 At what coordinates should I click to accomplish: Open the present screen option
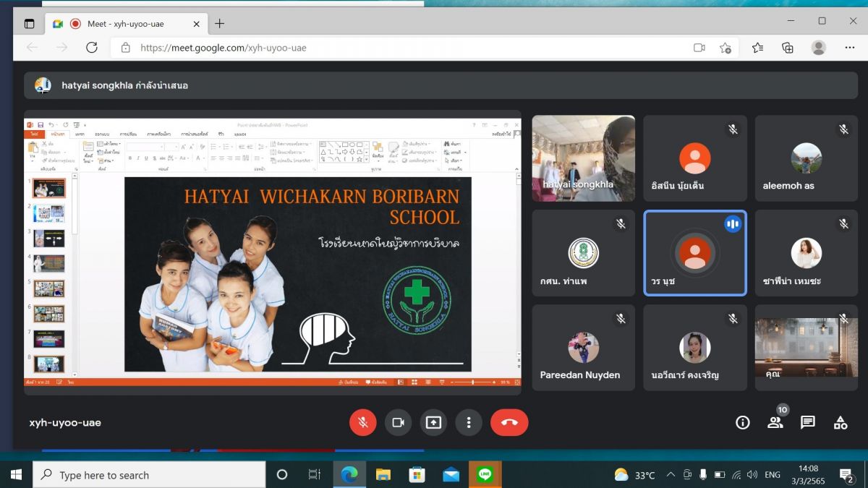pyautogui.click(x=433, y=423)
